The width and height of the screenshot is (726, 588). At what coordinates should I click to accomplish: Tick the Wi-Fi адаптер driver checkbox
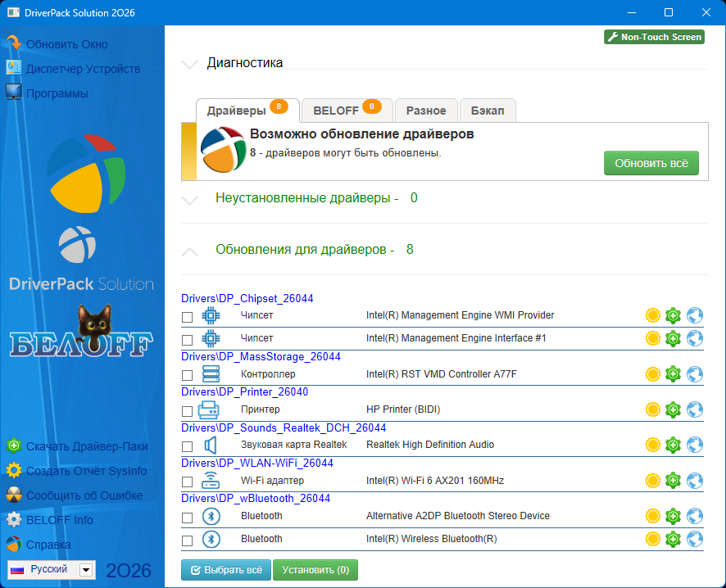click(x=187, y=482)
